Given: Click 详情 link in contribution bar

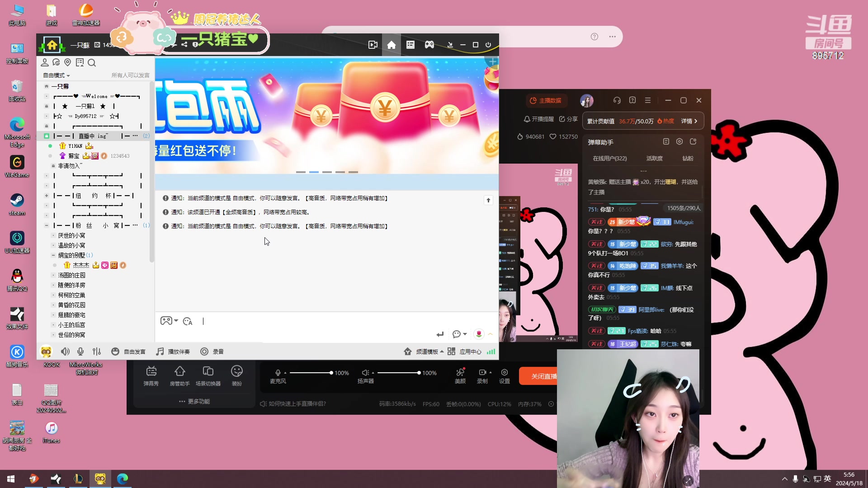Looking at the screenshot, I should (x=689, y=121).
